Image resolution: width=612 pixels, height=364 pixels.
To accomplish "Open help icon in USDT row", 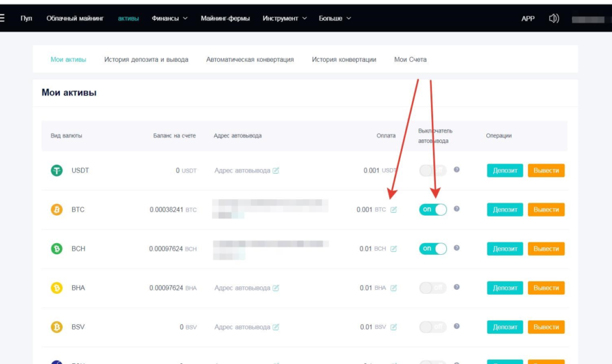I will [457, 170].
